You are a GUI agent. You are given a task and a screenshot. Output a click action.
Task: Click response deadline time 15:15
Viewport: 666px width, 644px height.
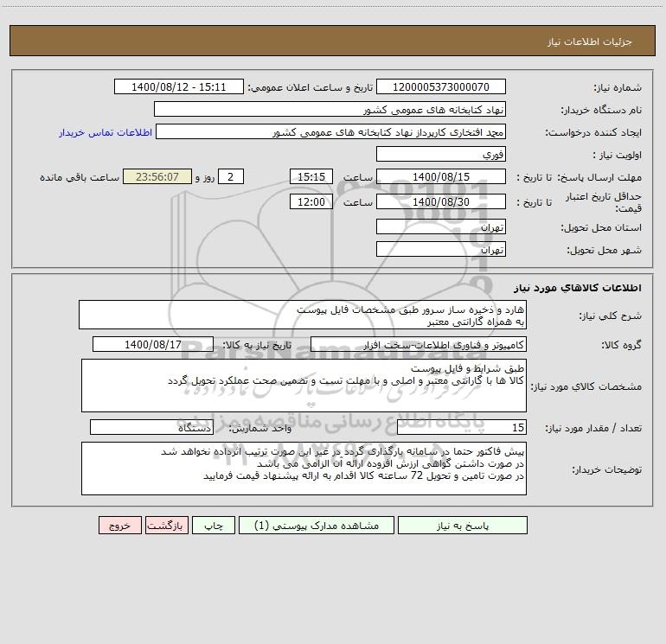point(311,176)
